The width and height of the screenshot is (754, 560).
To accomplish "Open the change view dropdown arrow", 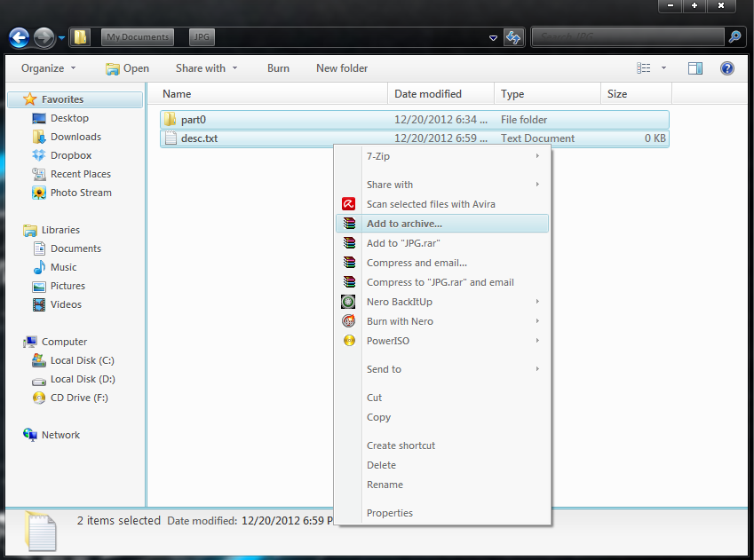I will tap(664, 68).
